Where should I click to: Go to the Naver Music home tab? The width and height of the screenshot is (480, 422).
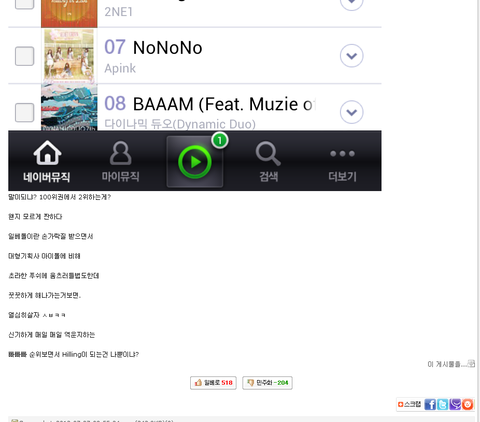click(47, 162)
